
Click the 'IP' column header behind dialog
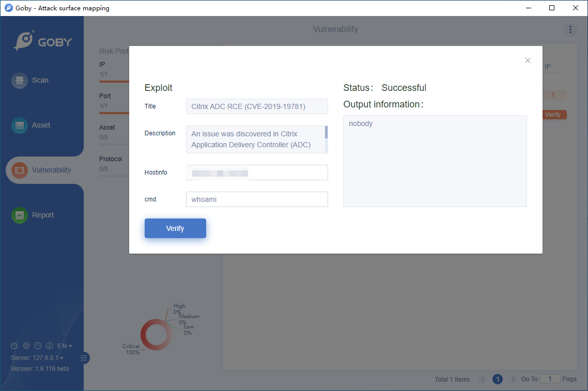point(548,66)
